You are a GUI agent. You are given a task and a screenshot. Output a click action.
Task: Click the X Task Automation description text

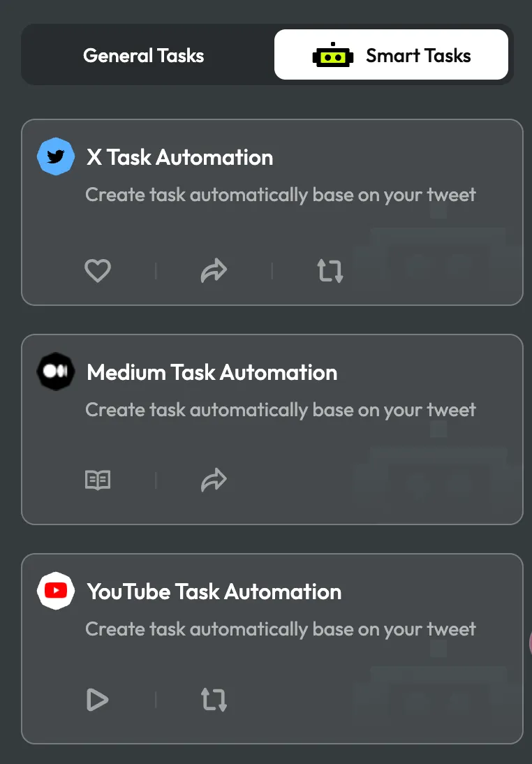click(x=280, y=194)
